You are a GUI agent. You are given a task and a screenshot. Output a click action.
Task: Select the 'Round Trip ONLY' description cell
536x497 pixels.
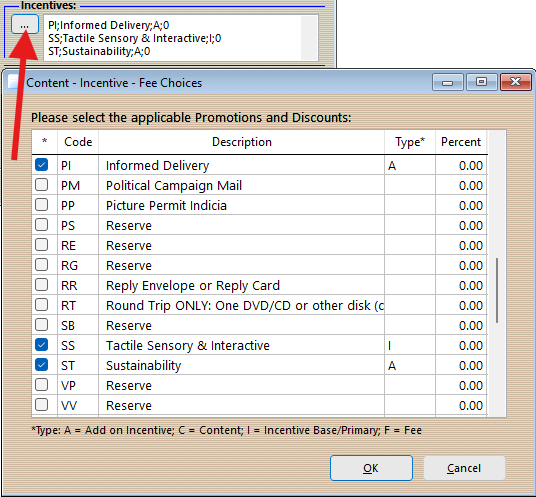(242, 305)
